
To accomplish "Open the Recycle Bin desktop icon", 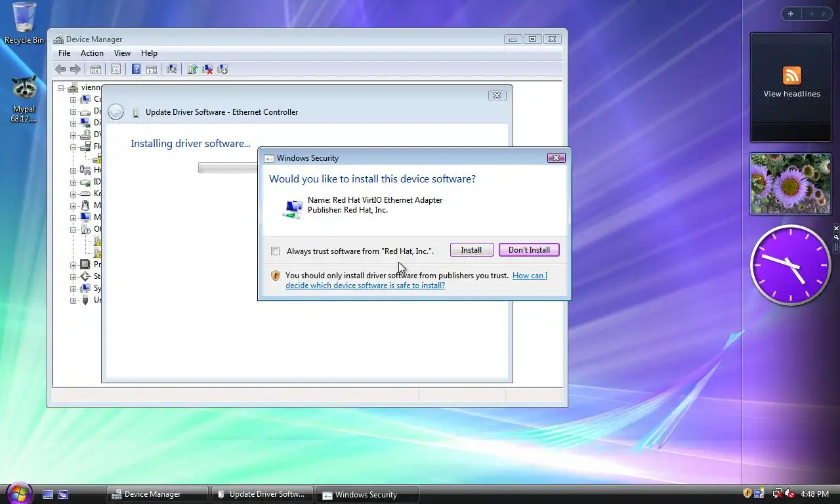I will 24,24.
